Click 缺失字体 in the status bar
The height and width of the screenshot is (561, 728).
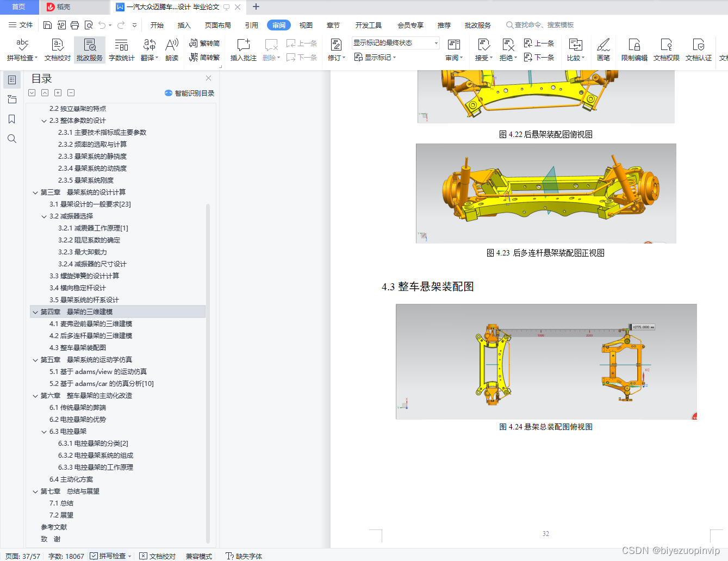click(x=244, y=556)
